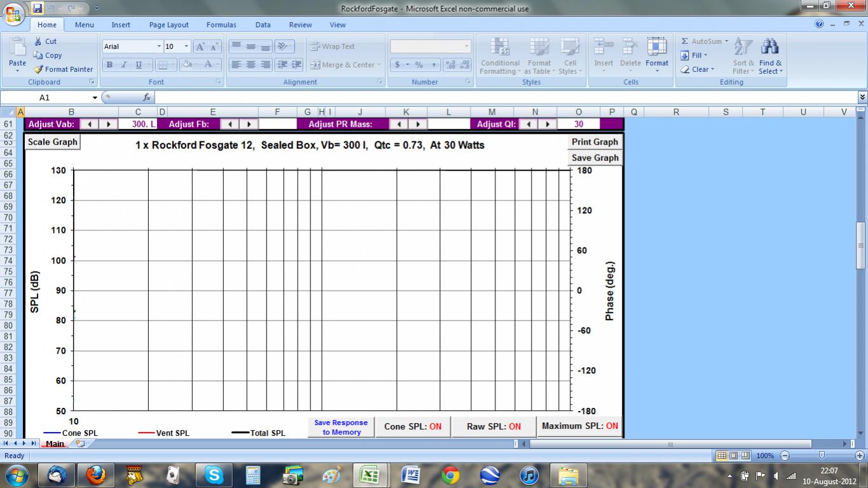Apply the font color A button
This screenshot has width=868, height=488.
pos(208,65)
